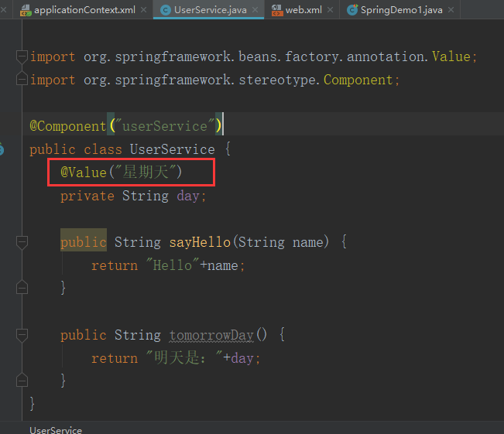
Task: Click the UserService class name in declaration
Action: point(173,149)
